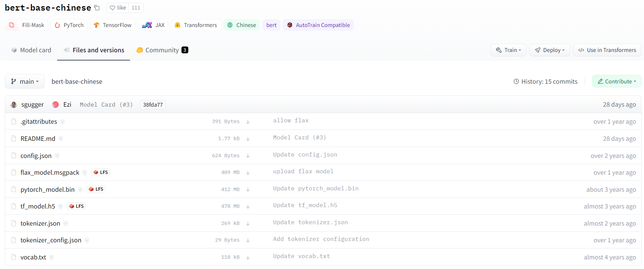Like the model with the heart button

click(118, 8)
